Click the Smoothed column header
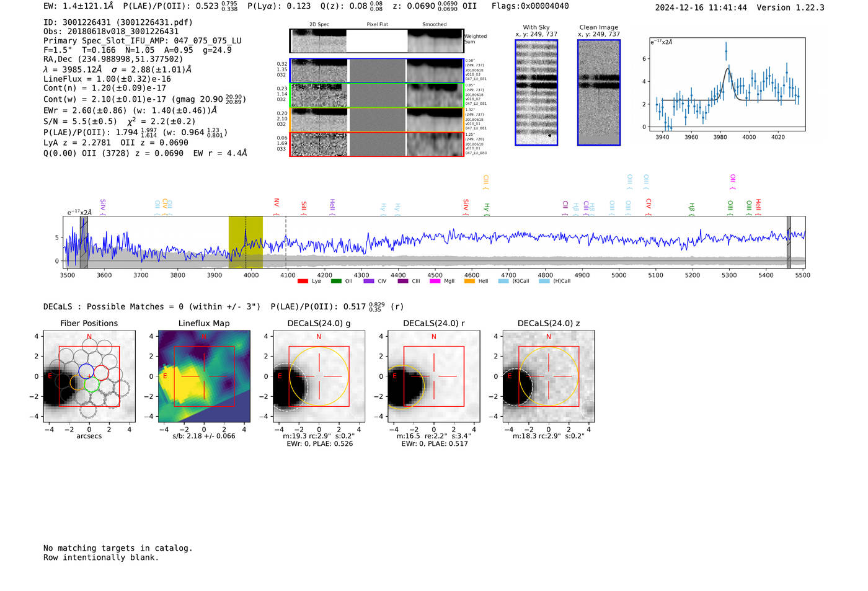868x591 pixels. (x=435, y=24)
